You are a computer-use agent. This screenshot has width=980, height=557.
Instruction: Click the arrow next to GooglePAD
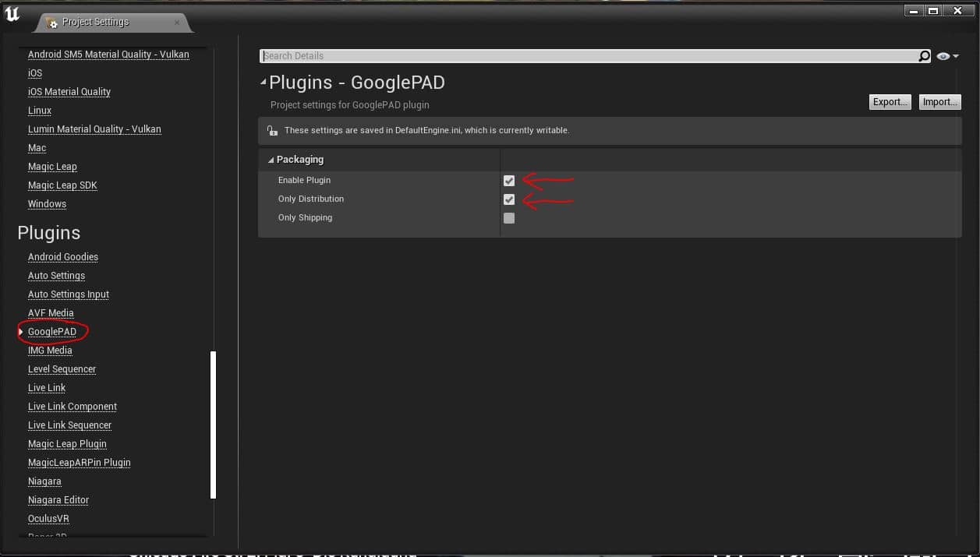(21, 332)
